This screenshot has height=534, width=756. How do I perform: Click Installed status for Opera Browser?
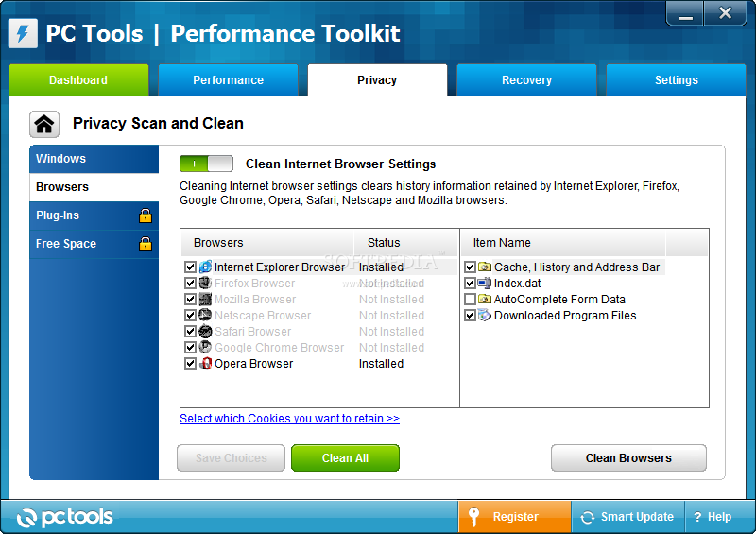pos(381,364)
